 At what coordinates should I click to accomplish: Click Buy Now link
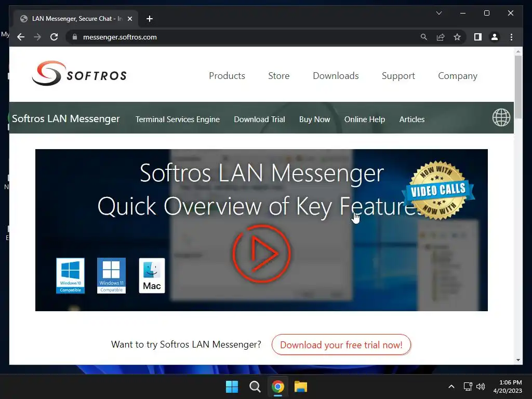click(314, 119)
